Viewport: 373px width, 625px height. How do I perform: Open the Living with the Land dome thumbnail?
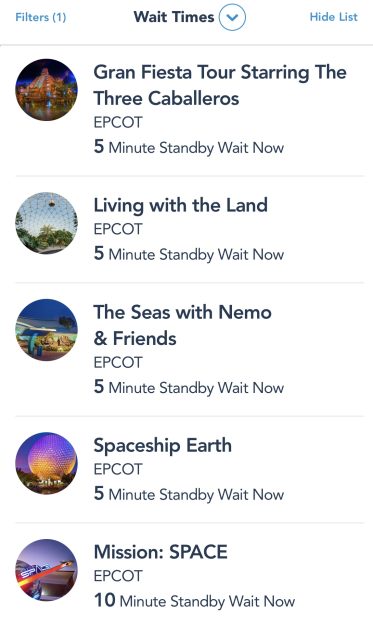coord(47,223)
